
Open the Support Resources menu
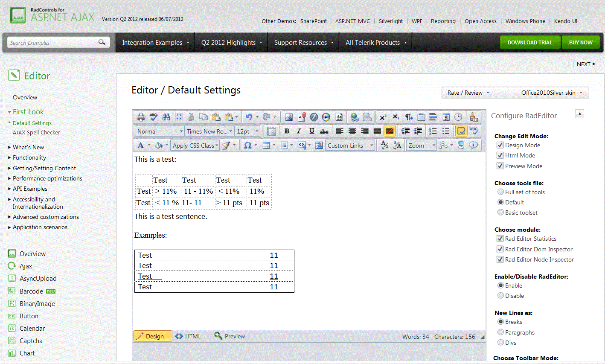point(304,43)
